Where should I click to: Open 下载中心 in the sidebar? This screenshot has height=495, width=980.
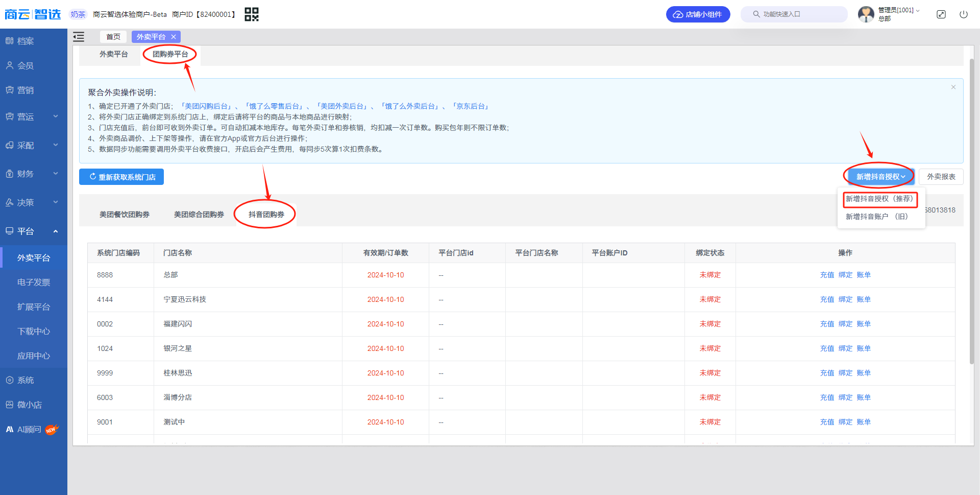(x=34, y=331)
